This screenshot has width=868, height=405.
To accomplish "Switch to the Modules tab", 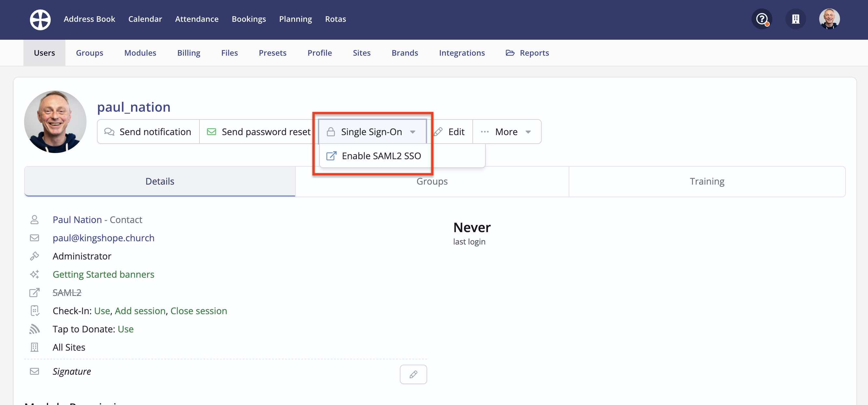I will (140, 53).
